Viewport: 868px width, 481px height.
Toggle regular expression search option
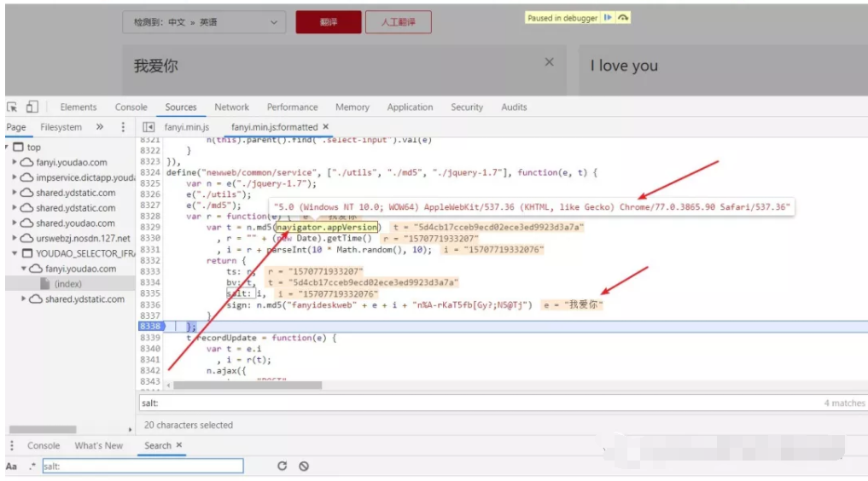(32, 467)
